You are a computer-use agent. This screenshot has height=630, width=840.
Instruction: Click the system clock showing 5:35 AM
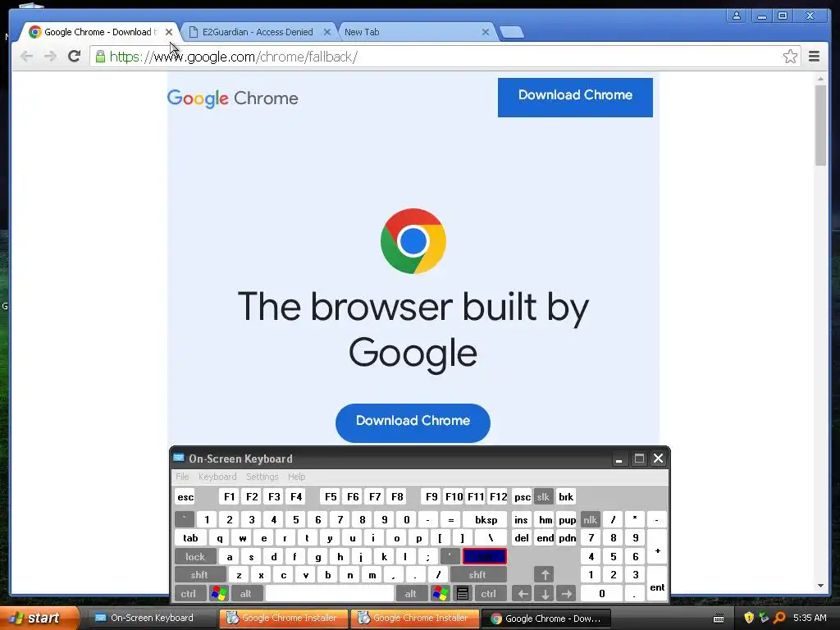tap(810, 618)
